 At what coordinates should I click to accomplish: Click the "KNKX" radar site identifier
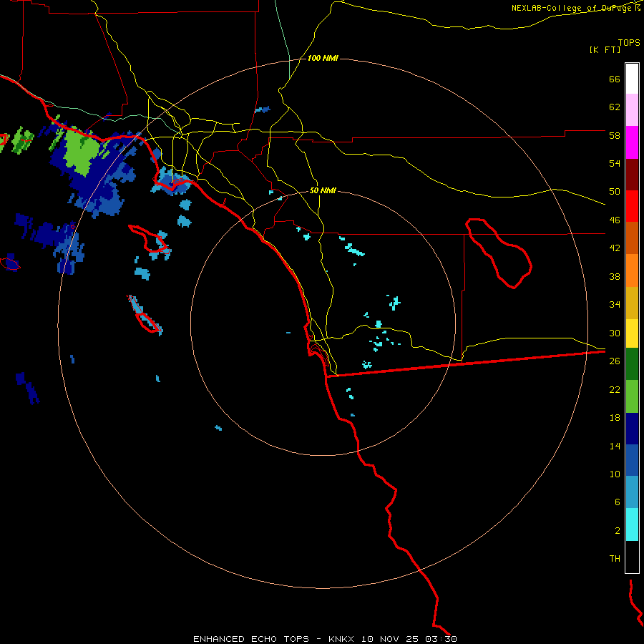pyautogui.click(x=341, y=639)
